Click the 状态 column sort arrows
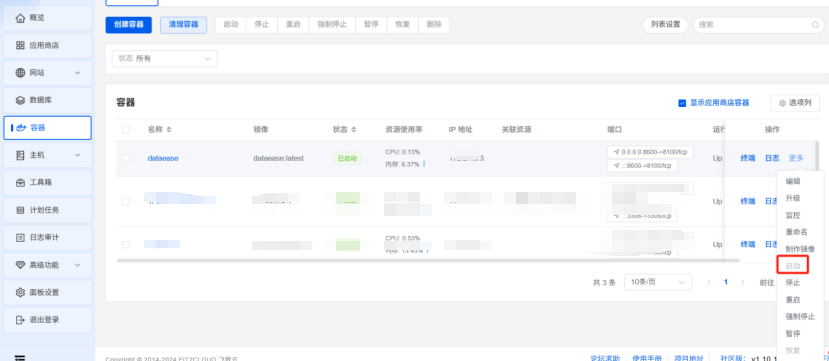Image resolution: width=829 pixels, height=361 pixels. click(354, 129)
